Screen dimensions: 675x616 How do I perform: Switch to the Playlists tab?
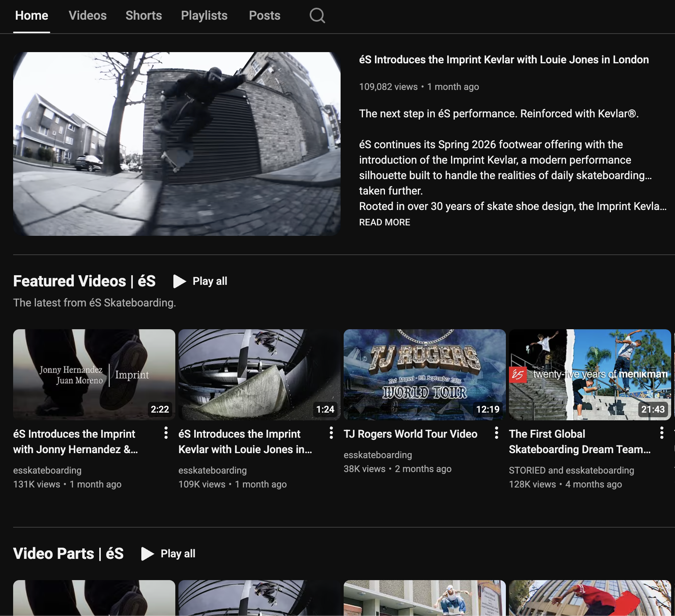pyautogui.click(x=204, y=15)
